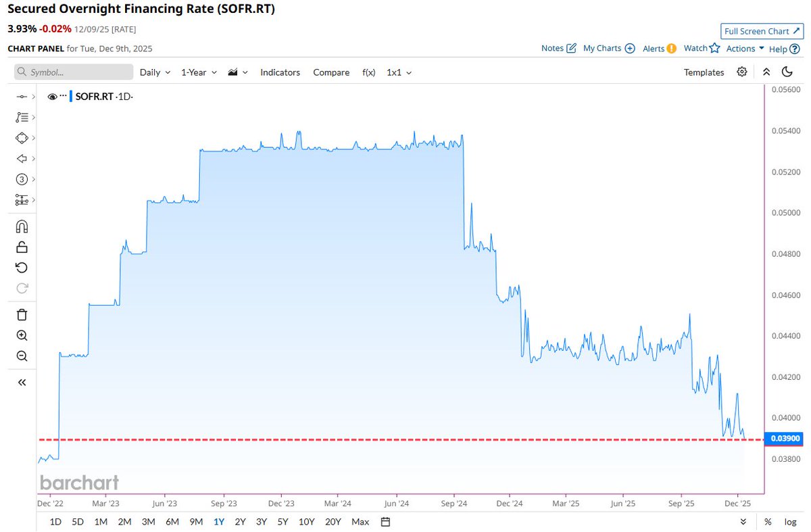
Task: Toggle the drawings lock icon
Action: (x=21, y=247)
